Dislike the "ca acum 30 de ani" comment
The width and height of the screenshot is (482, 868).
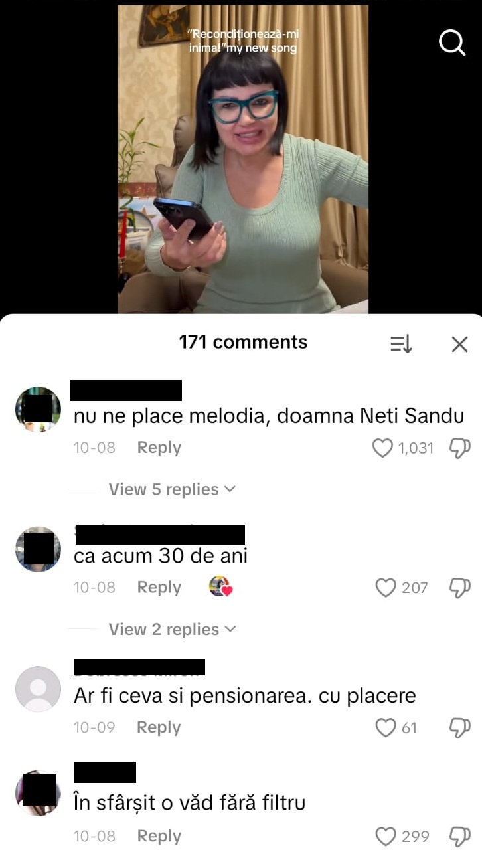click(460, 588)
